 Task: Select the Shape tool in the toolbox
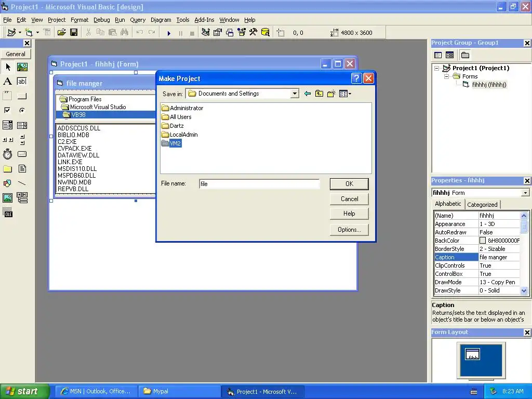7,183
